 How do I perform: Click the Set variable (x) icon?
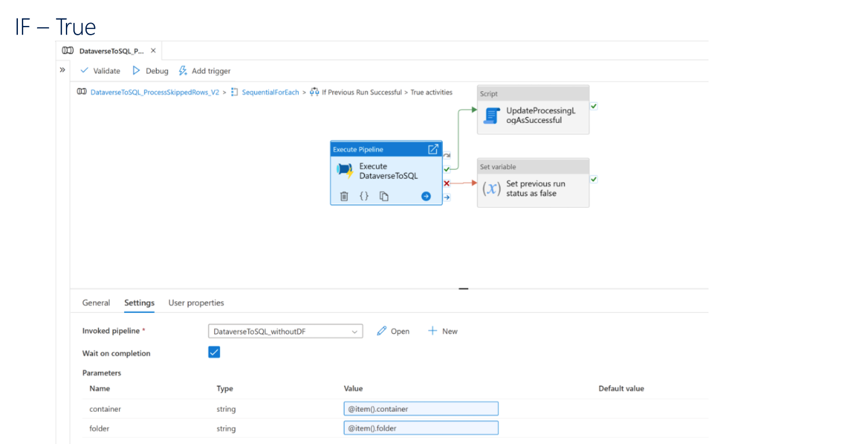pos(492,188)
